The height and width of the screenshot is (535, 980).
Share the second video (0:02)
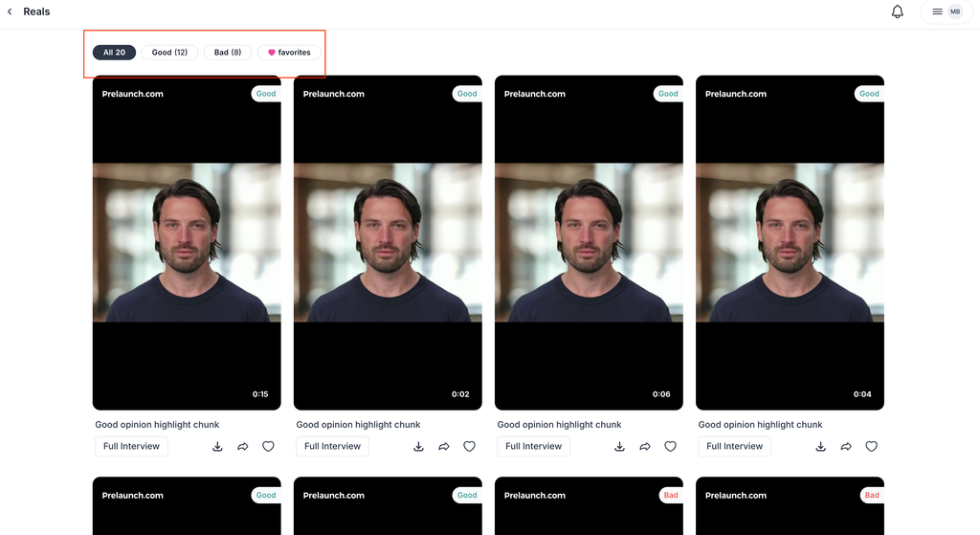point(444,446)
